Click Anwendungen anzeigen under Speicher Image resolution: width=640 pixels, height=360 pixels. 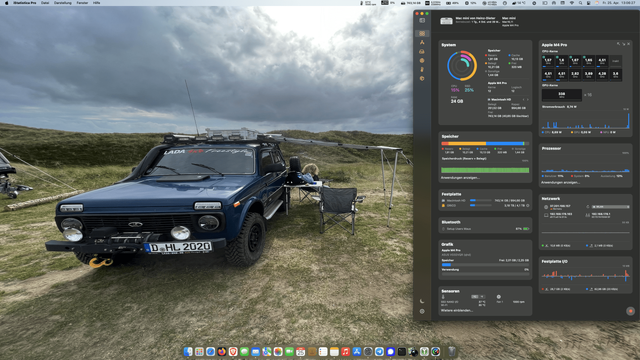coord(460,178)
